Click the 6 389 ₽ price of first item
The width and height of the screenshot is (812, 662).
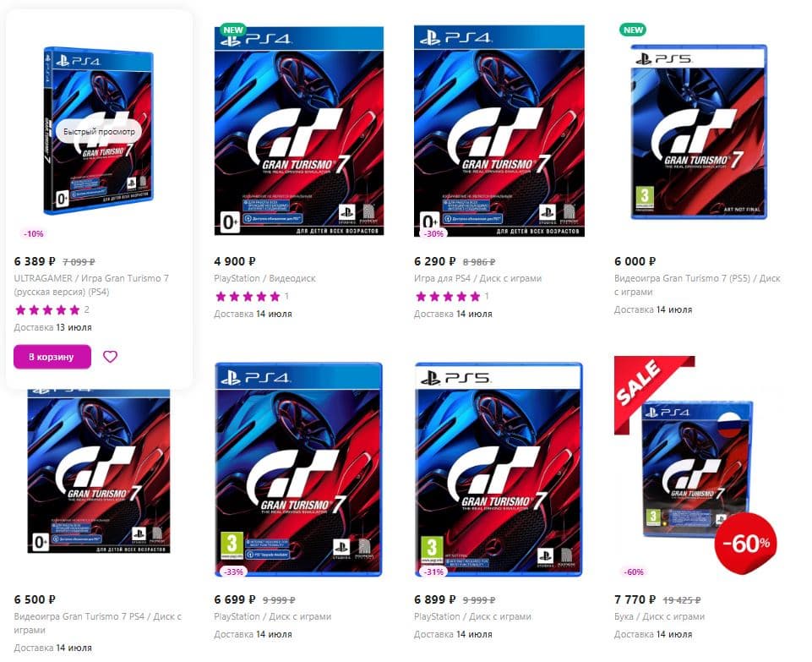point(35,261)
